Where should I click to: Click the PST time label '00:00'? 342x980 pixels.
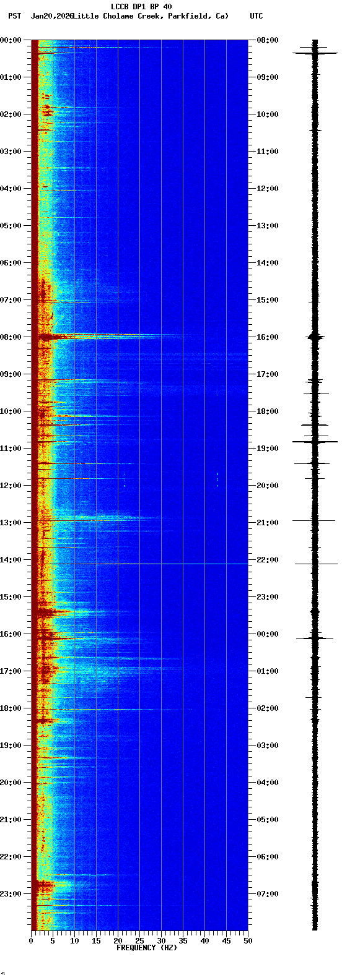pos(11,40)
